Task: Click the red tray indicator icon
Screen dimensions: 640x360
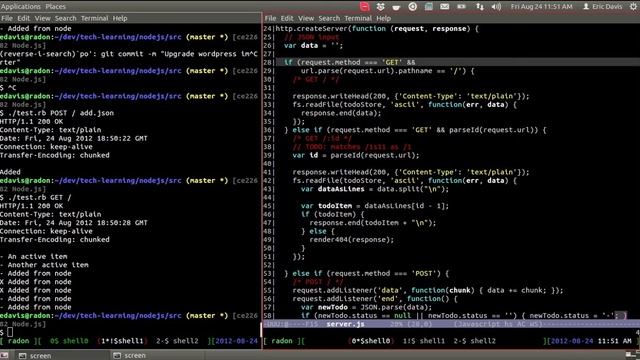Action: [364, 7]
